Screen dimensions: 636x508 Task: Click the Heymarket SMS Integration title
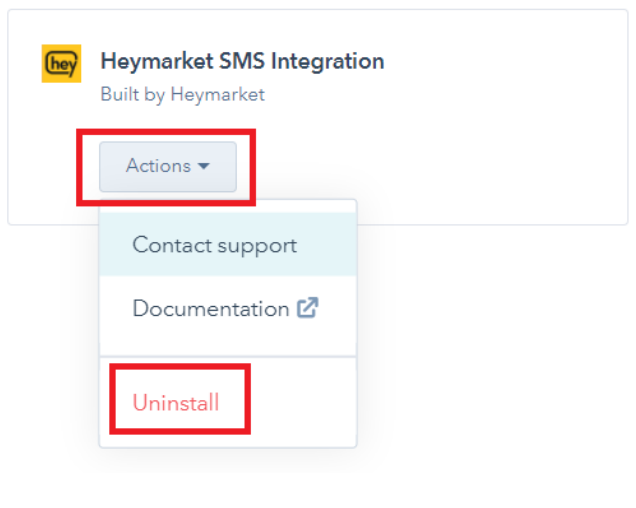pos(242,61)
